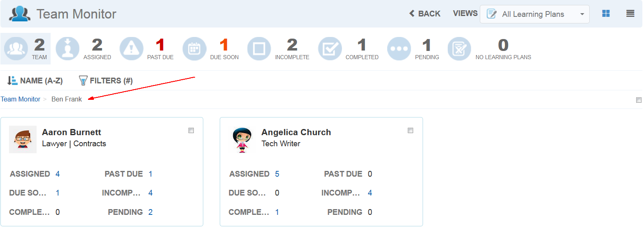Open the All Learning Plans dropdown
The image size is (644, 228).
[x=534, y=14]
